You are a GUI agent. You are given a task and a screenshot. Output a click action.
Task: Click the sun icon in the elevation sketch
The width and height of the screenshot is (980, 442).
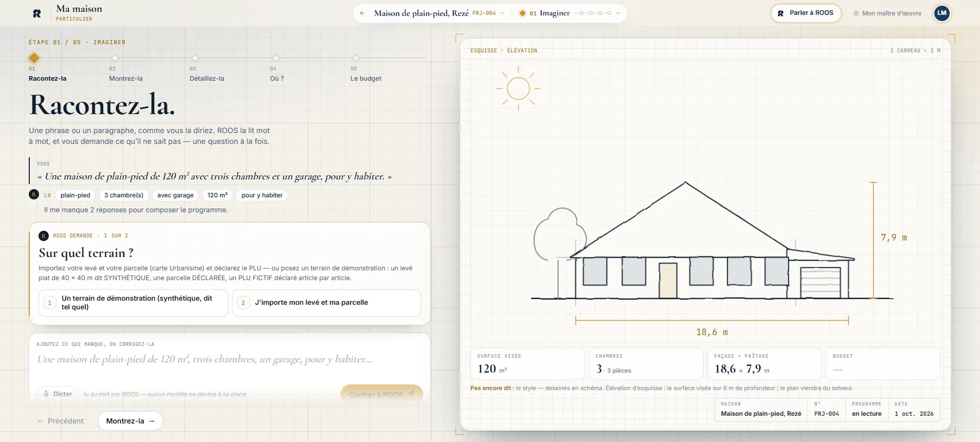[518, 88]
